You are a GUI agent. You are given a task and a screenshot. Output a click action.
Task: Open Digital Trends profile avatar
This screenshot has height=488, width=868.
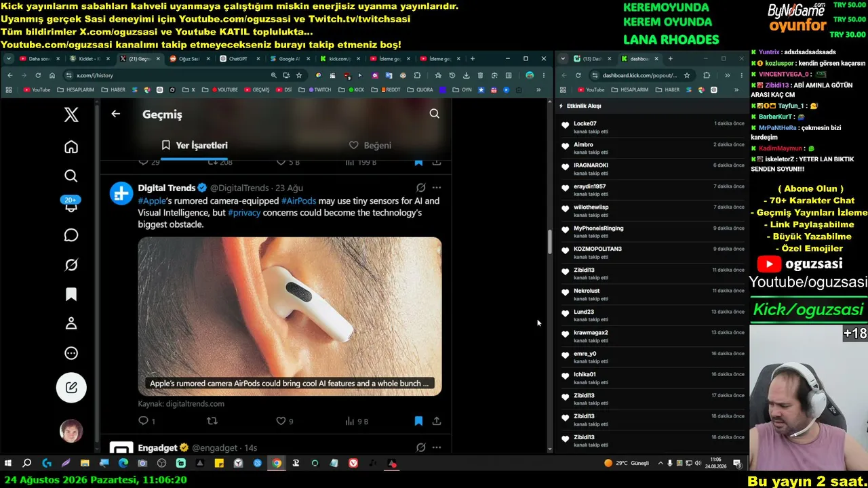[x=122, y=193]
